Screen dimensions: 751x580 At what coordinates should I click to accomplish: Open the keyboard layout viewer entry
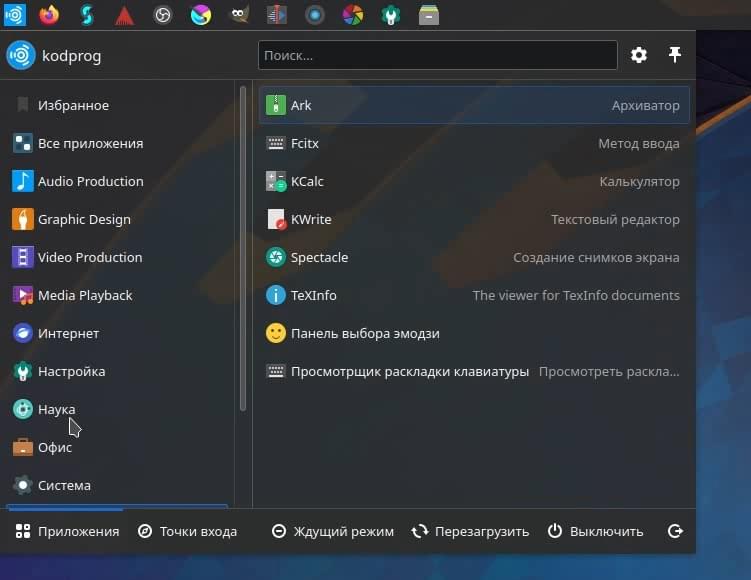pos(474,371)
